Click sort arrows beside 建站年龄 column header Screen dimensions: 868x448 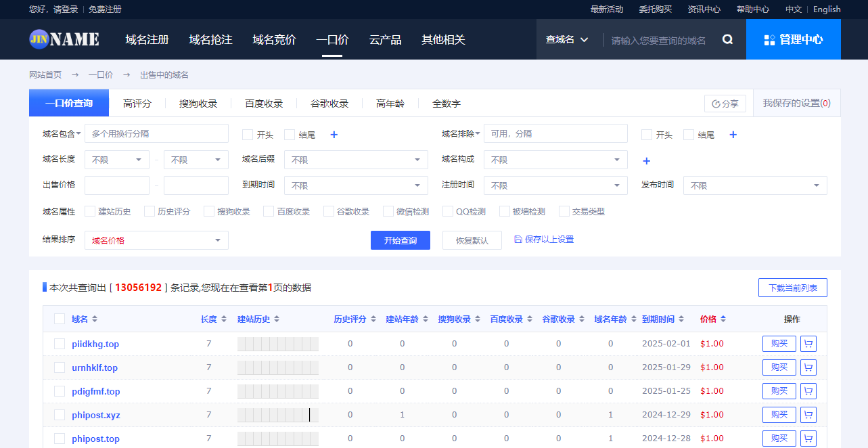click(425, 319)
